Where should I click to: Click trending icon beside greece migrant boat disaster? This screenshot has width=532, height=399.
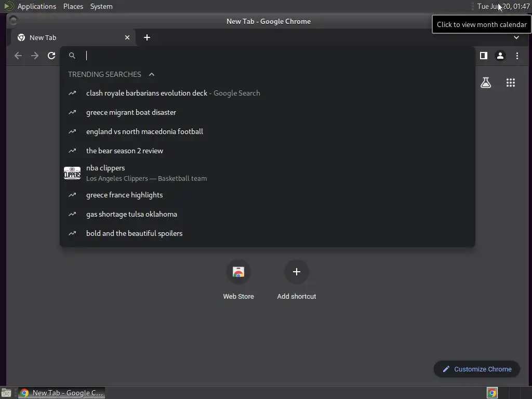coord(72,112)
